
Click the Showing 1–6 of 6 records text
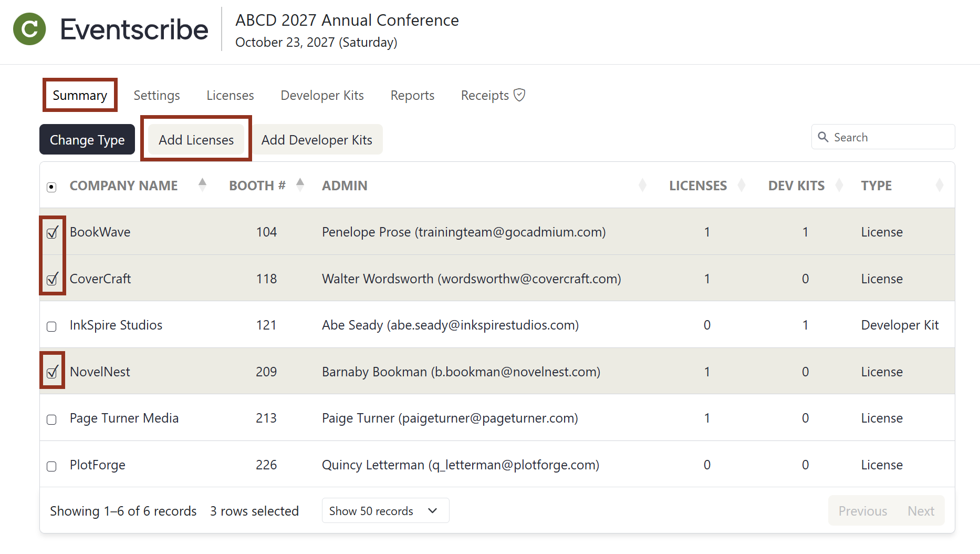123,511
